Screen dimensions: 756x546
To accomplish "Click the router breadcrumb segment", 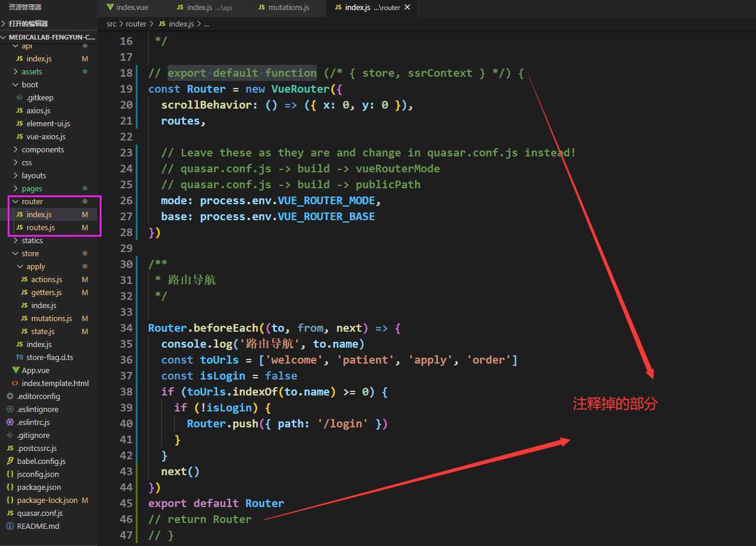I will pos(136,24).
